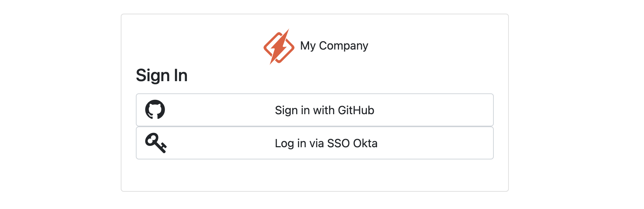Select the lightning icon in the header
644x209 pixels.
(279, 46)
